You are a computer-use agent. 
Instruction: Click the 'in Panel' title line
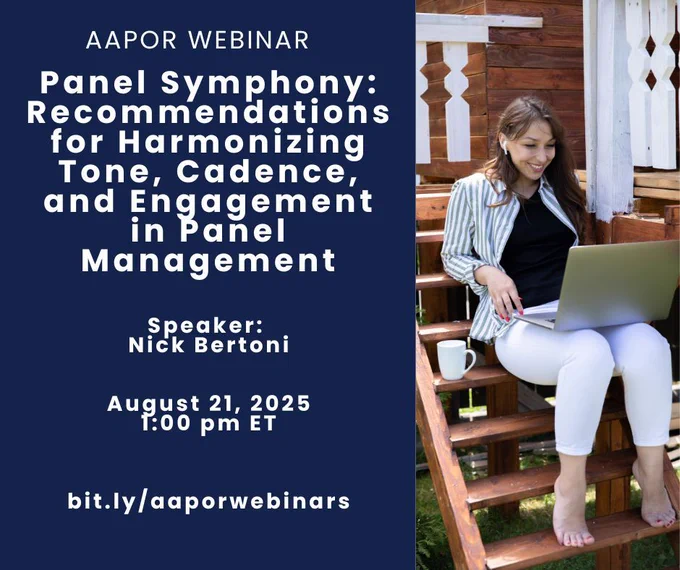208,230
